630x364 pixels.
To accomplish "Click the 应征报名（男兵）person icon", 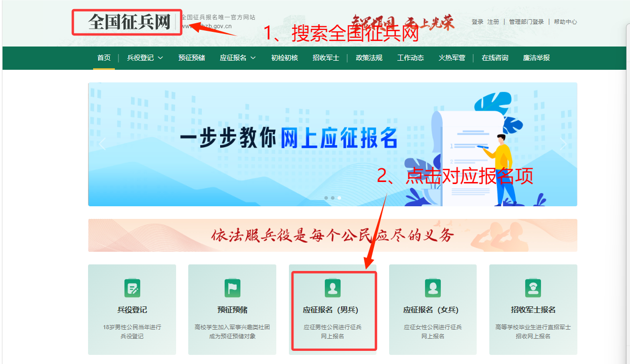I will coord(332,289).
